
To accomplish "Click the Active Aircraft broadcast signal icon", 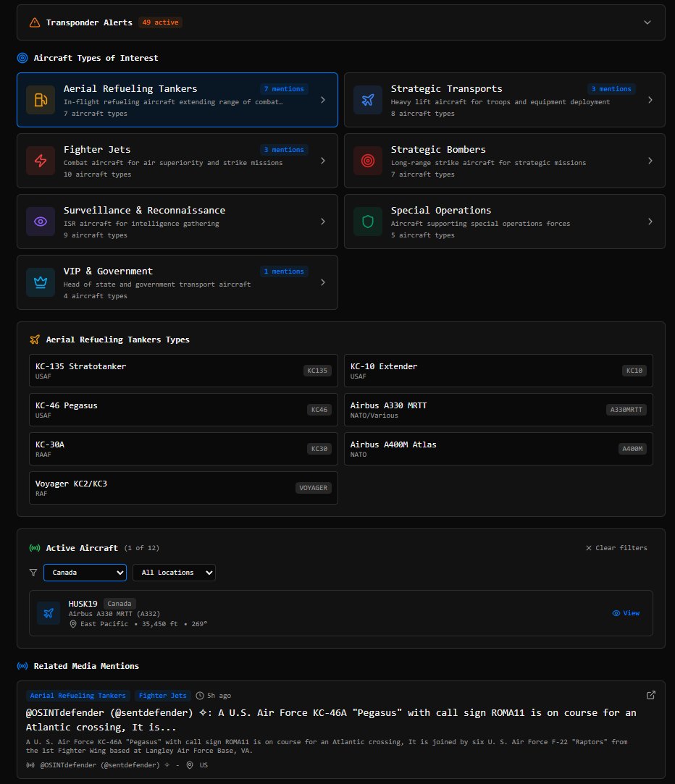I will [35, 548].
